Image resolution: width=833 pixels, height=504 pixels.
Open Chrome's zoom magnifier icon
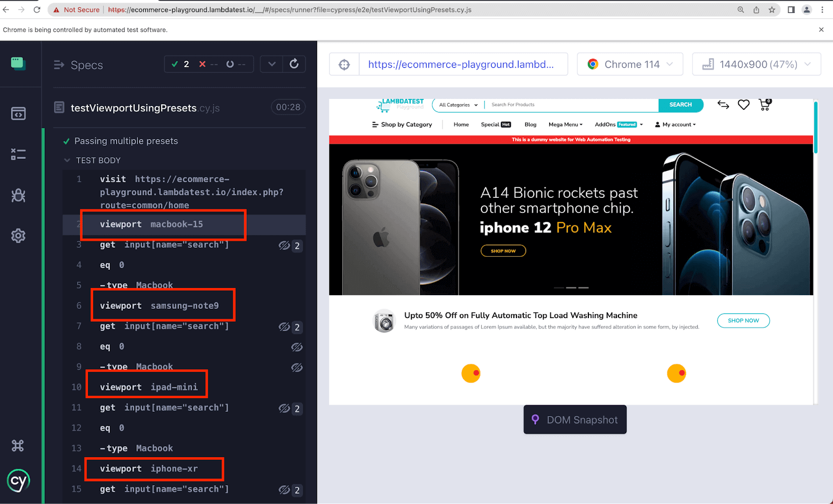pos(740,9)
